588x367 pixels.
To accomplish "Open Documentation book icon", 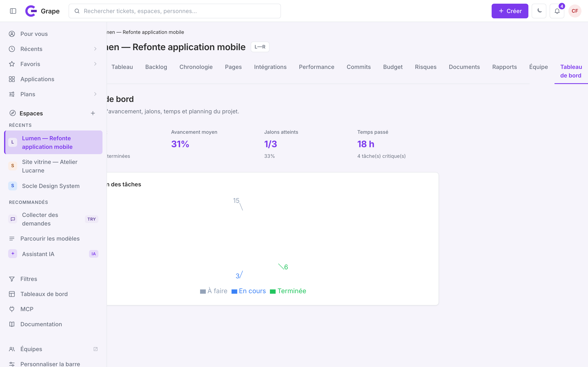I will pos(12,324).
